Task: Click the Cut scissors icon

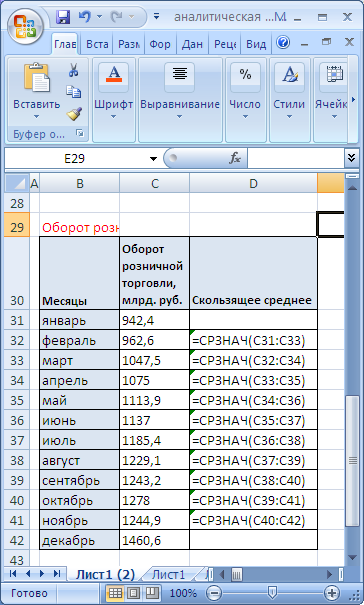Action: 73,70
